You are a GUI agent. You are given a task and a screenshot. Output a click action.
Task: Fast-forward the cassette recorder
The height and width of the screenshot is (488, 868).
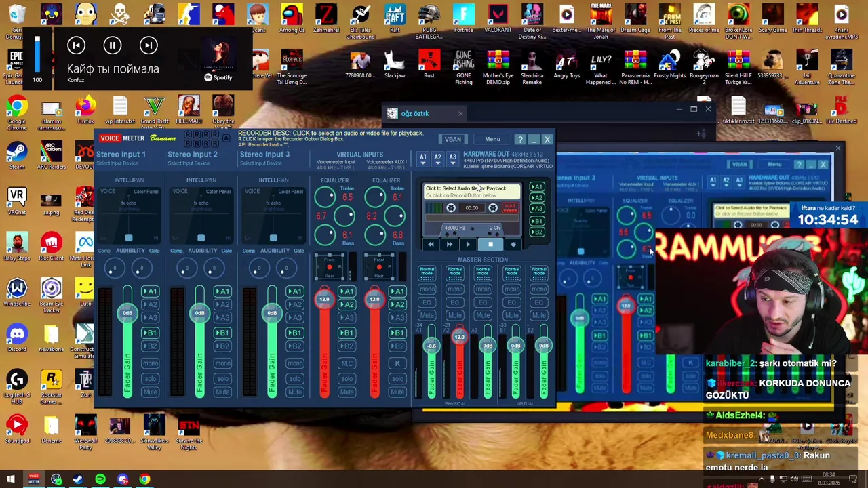[x=449, y=245]
